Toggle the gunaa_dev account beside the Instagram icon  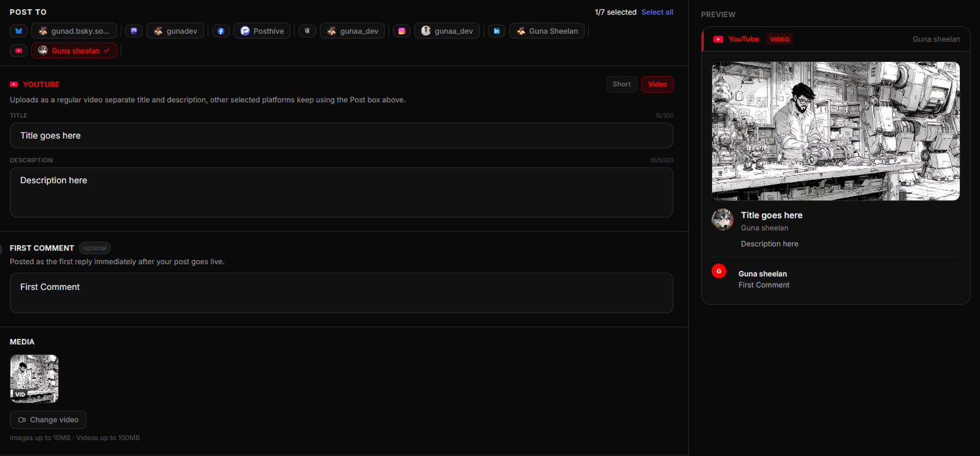click(x=447, y=31)
